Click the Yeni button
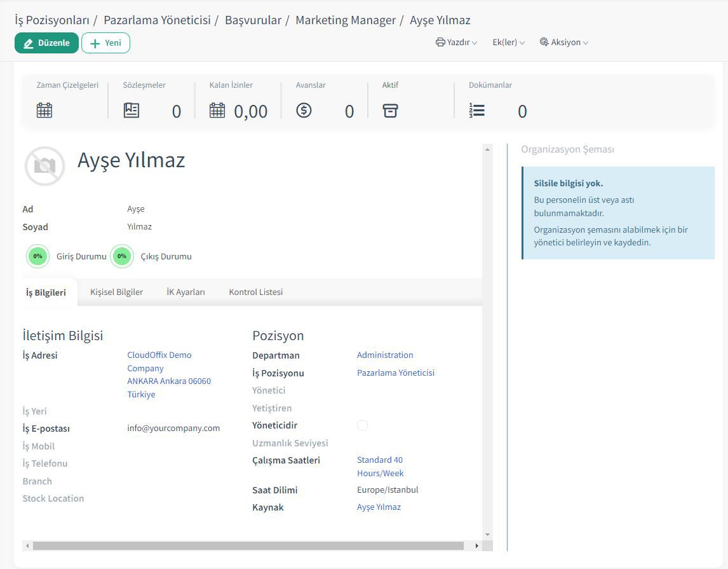Image resolution: width=728 pixels, height=569 pixels. coord(105,43)
